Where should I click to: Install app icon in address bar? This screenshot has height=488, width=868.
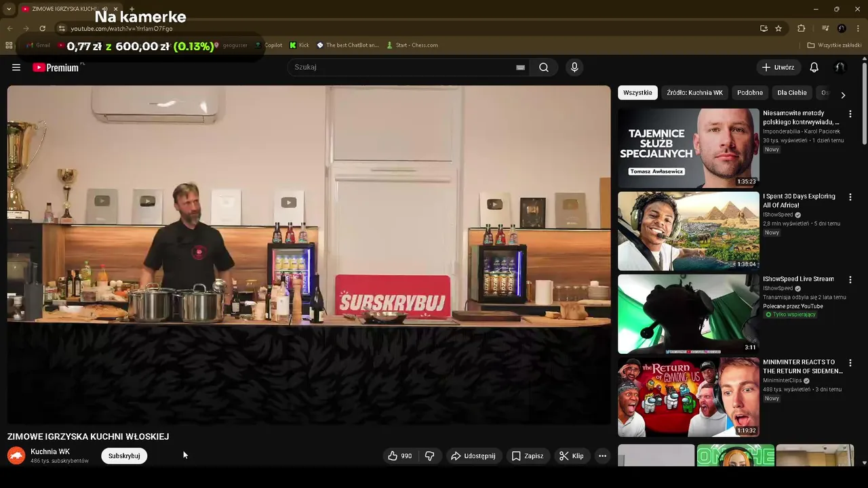(764, 28)
